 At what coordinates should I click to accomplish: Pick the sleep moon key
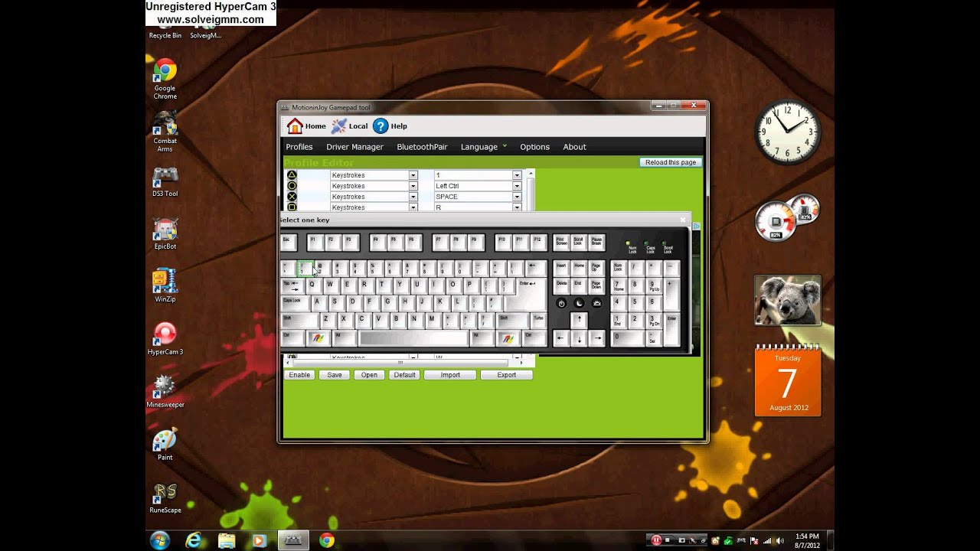tap(579, 303)
